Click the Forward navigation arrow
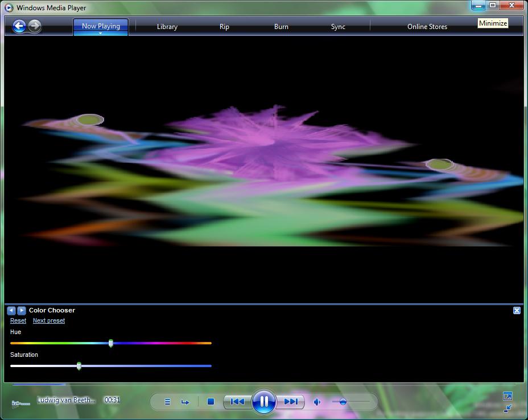Image resolution: width=528 pixels, height=420 pixels. point(35,26)
